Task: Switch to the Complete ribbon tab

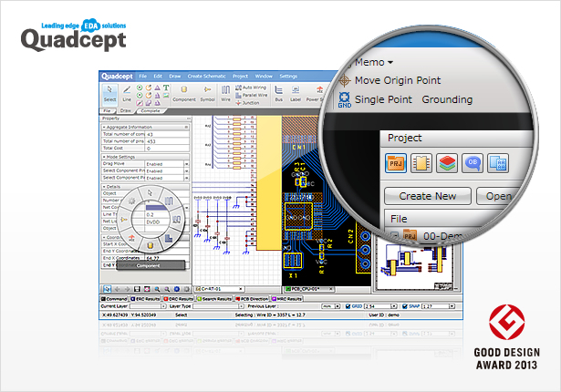Action: [x=151, y=111]
